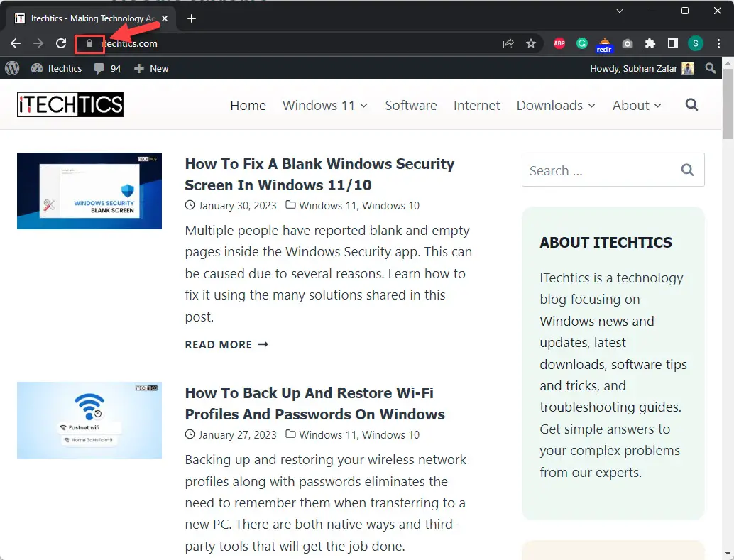Screen dimensions: 734x560
Task: Click the scrollbar down arrow
Action: (728, 554)
